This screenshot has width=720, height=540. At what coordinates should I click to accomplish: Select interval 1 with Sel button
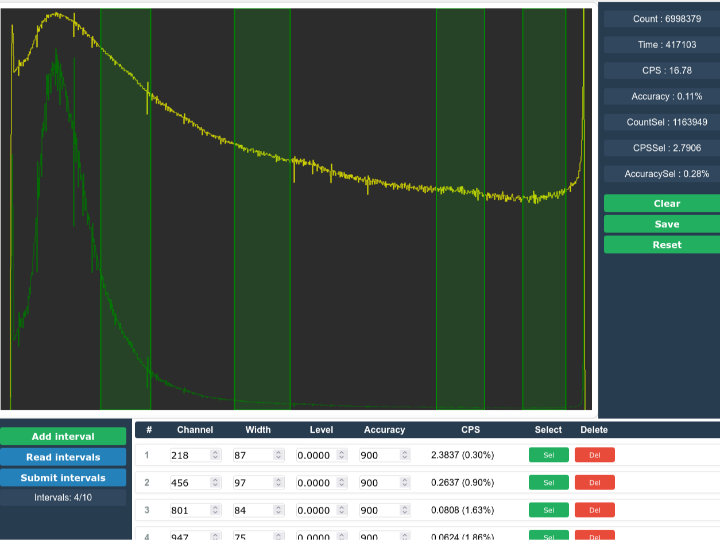pyautogui.click(x=548, y=455)
